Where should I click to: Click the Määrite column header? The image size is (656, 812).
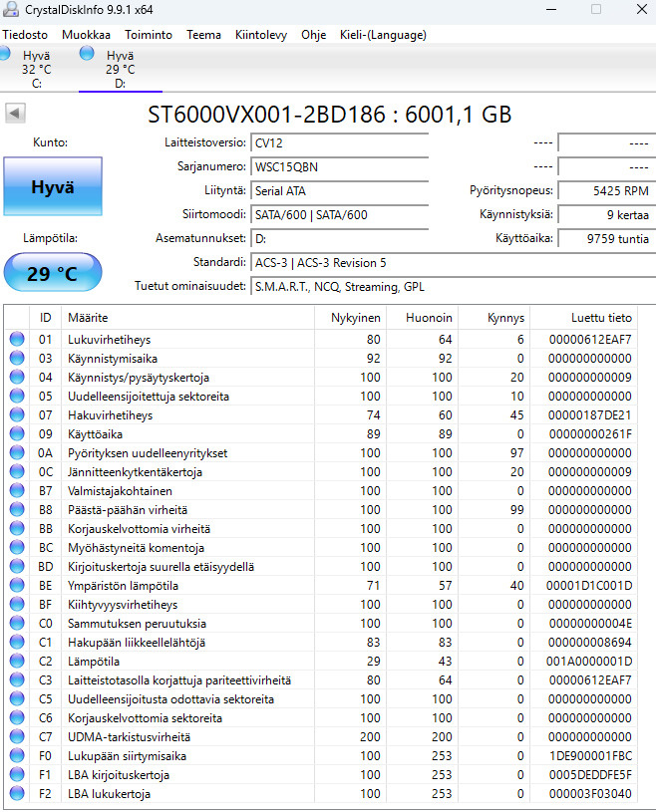point(188,318)
